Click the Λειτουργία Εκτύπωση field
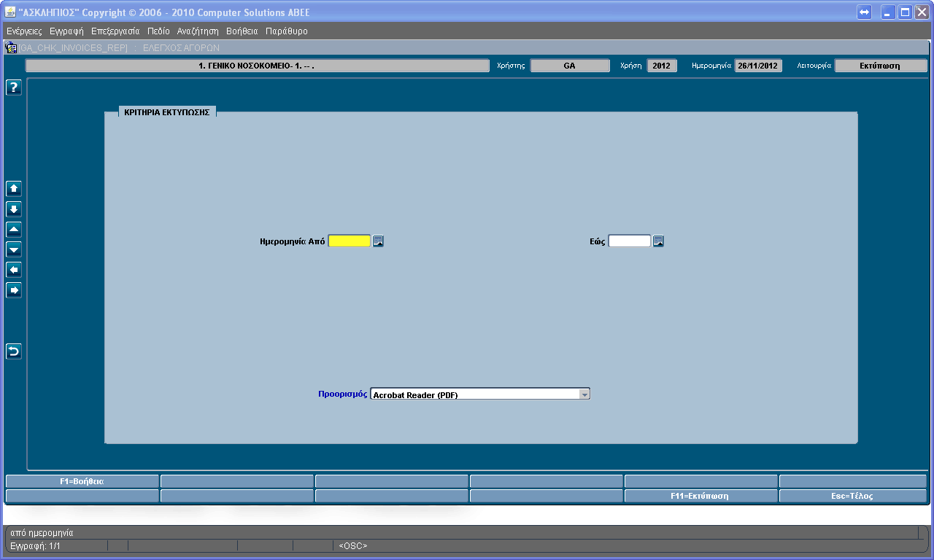Viewport: 934px width, 560px height. point(881,66)
